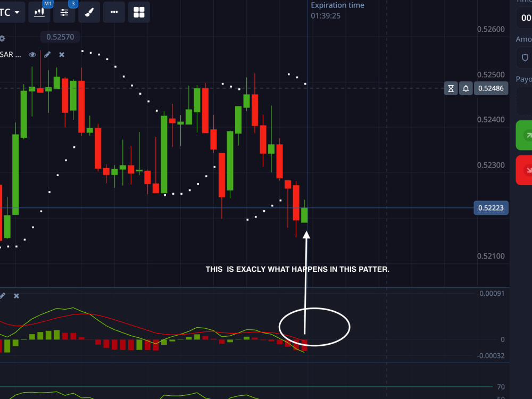The width and height of the screenshot is (532, 399).
Task: Open indicator gear settings at top left
Action: [2, 38]
